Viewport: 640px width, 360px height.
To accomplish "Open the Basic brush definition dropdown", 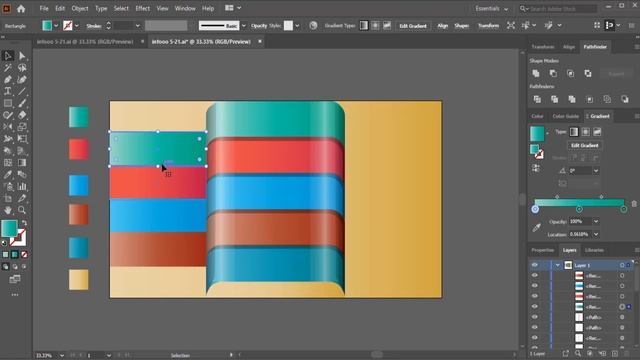I will tap(244, 26).
